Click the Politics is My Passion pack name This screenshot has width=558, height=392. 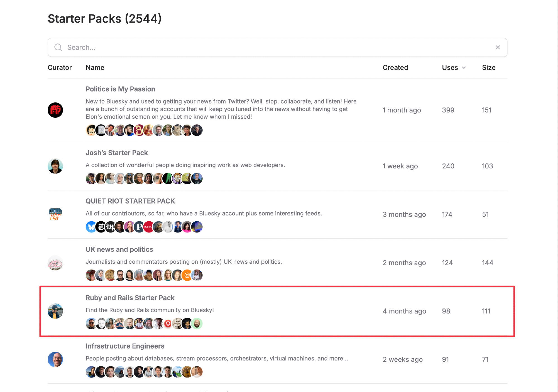click(x=120, y=89)
